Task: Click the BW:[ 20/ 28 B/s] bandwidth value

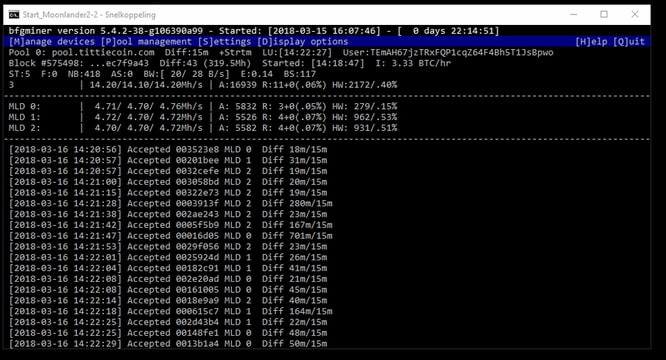Action: [x=186, y=74]
